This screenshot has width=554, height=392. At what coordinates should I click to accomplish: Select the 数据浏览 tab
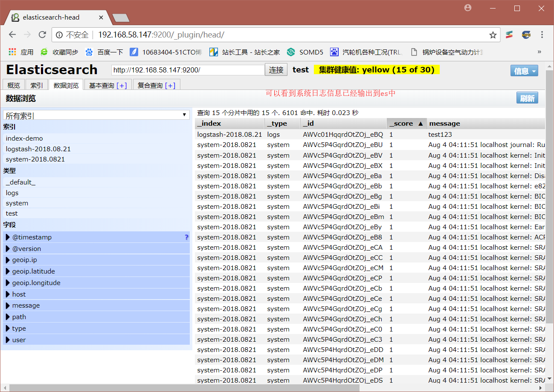coord(66,85)
